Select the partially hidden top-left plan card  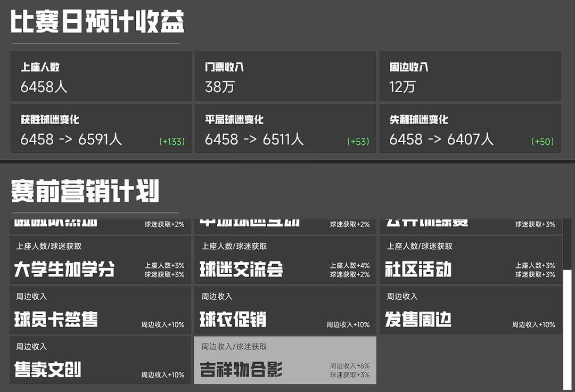pyautogui.click(x=101, y=226)
